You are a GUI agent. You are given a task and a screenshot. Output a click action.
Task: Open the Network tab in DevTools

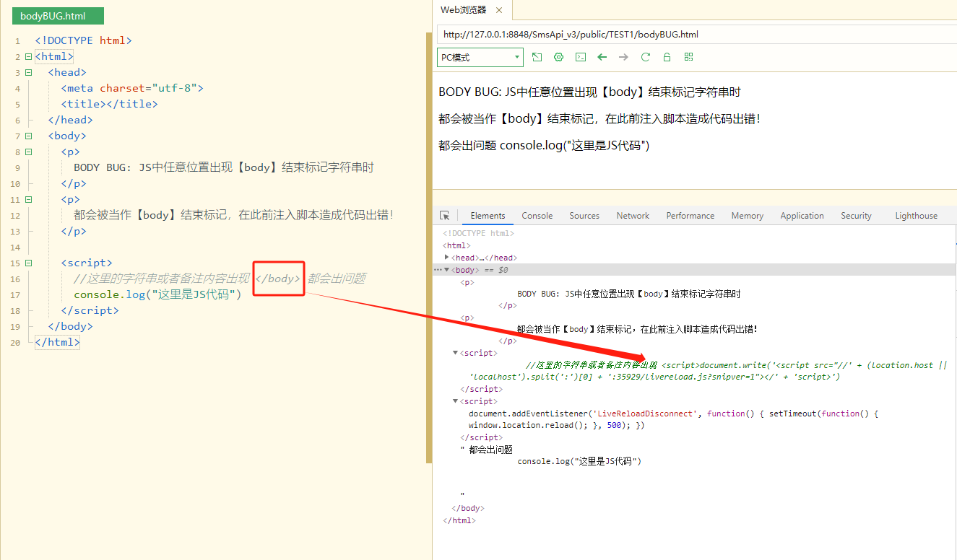pyautogui.click(x=633, y=216)
